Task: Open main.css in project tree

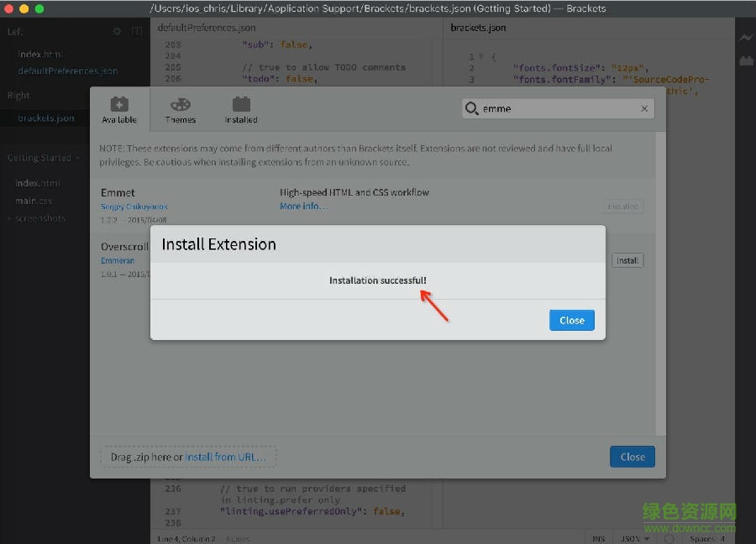Action: [x=34, y=201]
